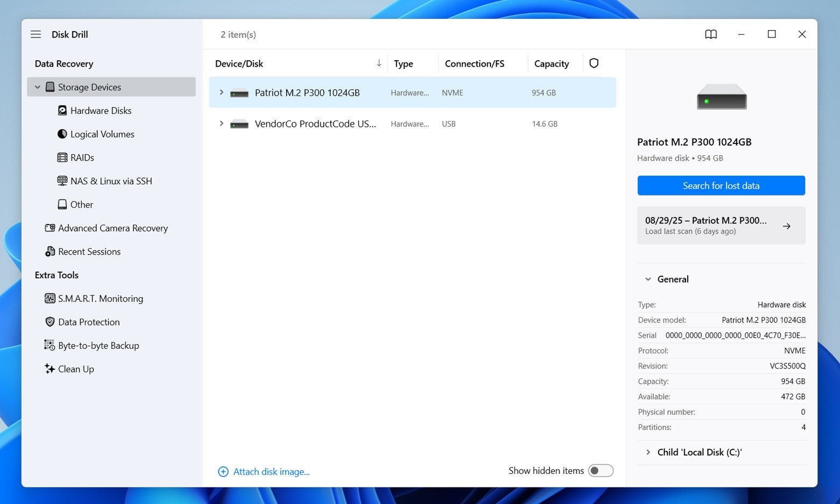Viewport: 840px width, 504px height.
Task: Select Recent Sessions in sidebar
Action: tap(89, 251)
